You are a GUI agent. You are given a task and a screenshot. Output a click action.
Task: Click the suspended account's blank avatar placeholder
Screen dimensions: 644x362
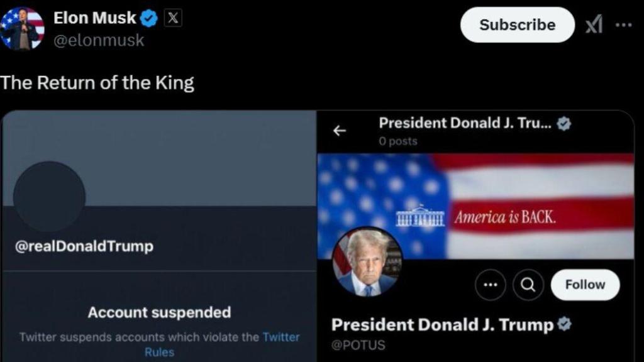point(49,196)
